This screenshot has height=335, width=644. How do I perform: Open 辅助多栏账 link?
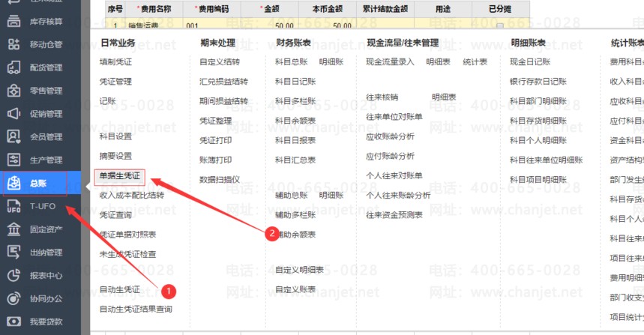coord(295,214)
